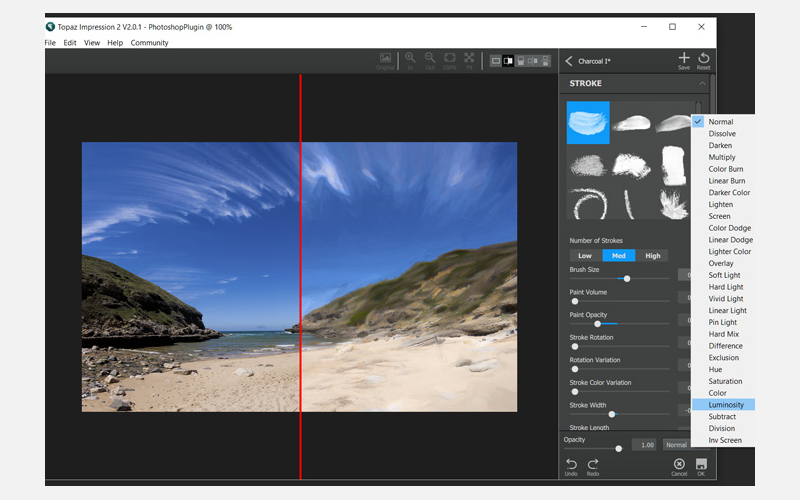
Task: Open the Normal blend mode dropdown
Action: (x=678, y=445)
